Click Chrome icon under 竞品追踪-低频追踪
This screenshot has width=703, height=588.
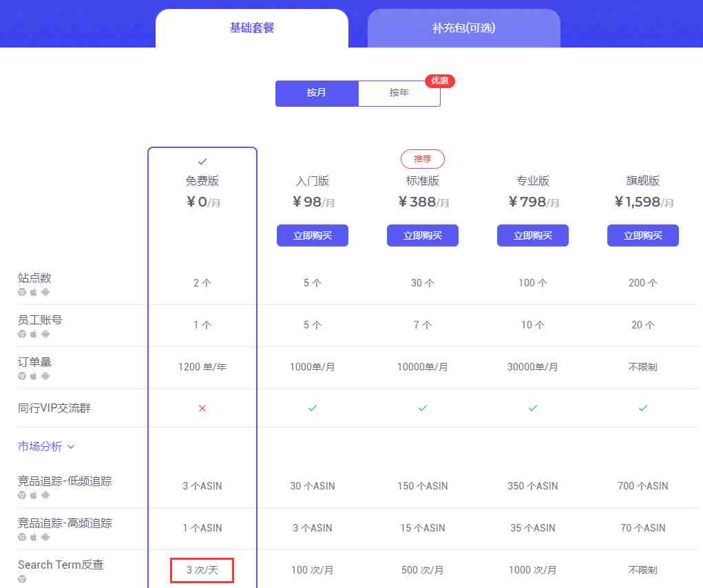point(21,495)
